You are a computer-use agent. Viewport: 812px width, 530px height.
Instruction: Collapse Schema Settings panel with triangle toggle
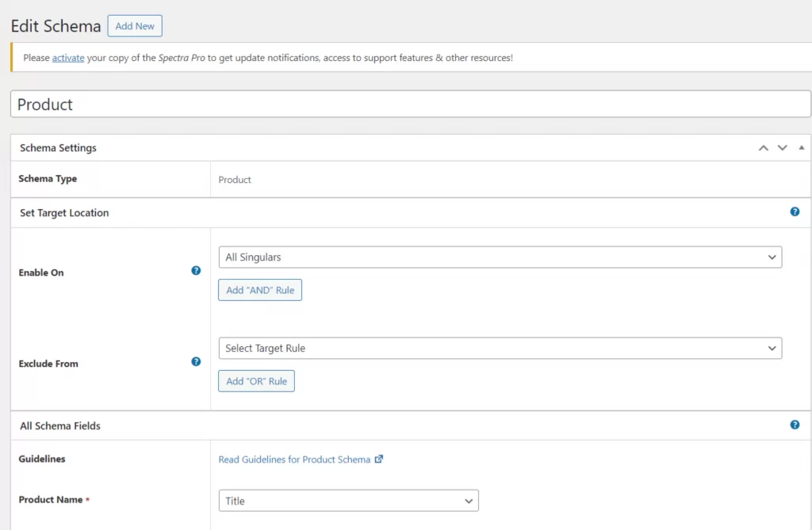pyautogui.click(x=801, y=148)
